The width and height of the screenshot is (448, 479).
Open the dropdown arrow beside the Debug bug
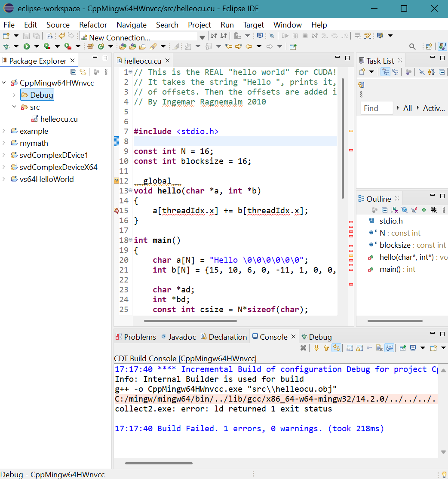[16, 46]
